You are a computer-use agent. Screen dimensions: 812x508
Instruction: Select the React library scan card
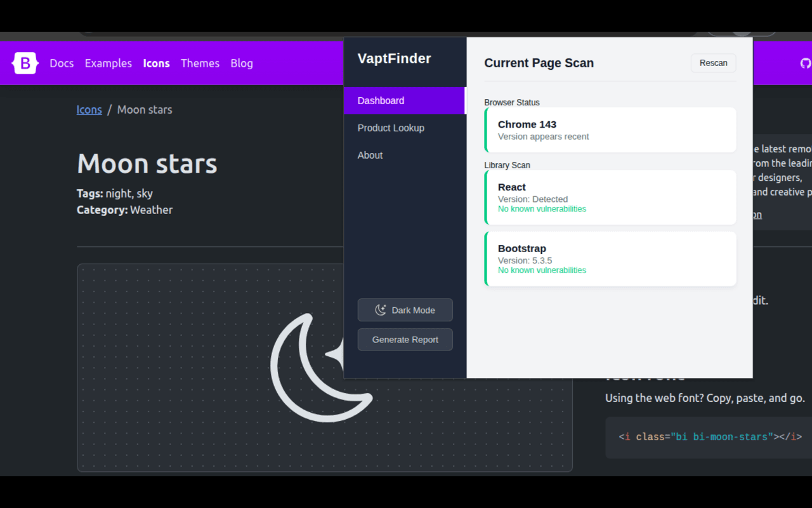610,197
